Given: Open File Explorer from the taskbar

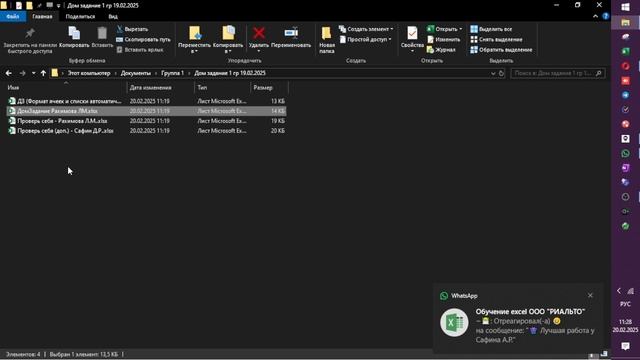Looking at the screenshot, I should (x=625, y=22).
